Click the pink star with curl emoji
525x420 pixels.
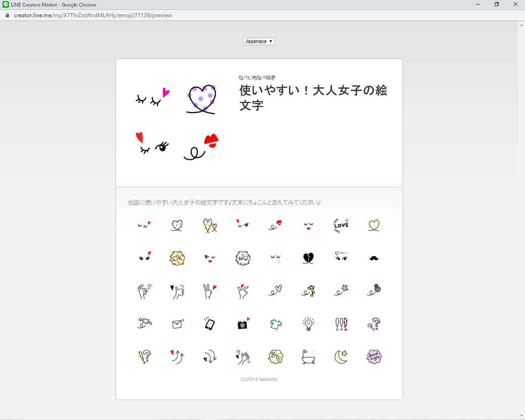pos(341,291)
